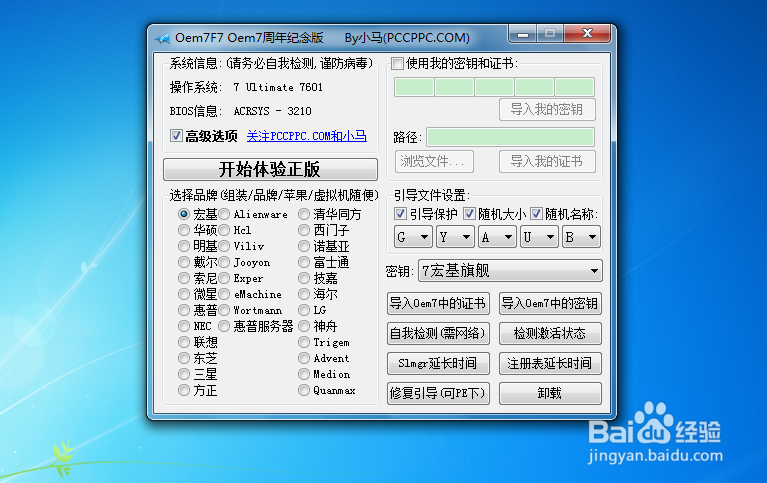Pick the Quanmax brand option

point(304,390)
